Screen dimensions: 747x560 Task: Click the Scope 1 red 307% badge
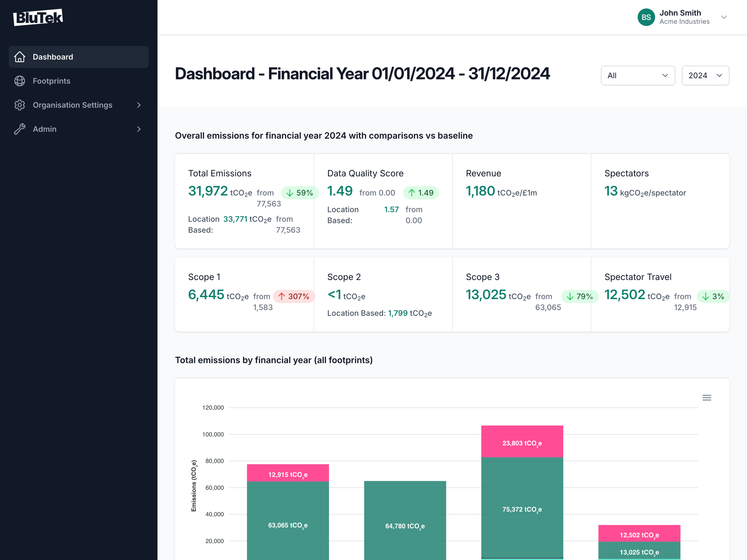pyautogui.click(x=293, y=296)
